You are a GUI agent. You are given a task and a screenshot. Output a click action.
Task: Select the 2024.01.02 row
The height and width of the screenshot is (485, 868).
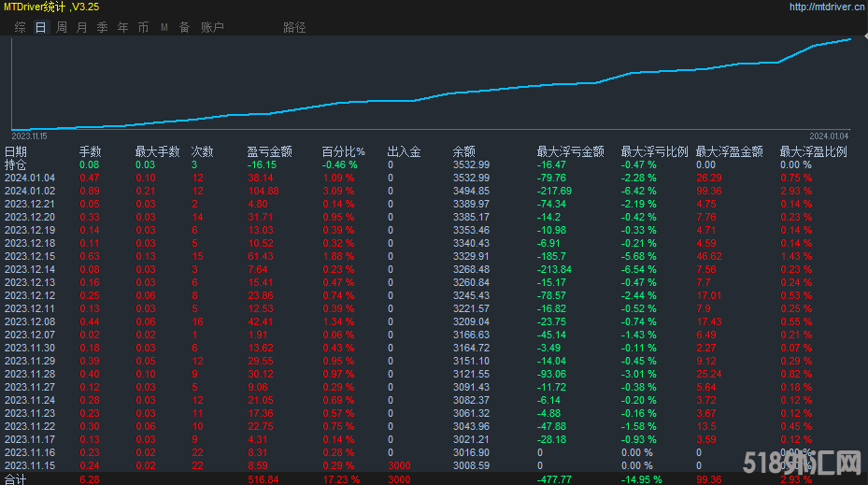click(x=30, y=191)
